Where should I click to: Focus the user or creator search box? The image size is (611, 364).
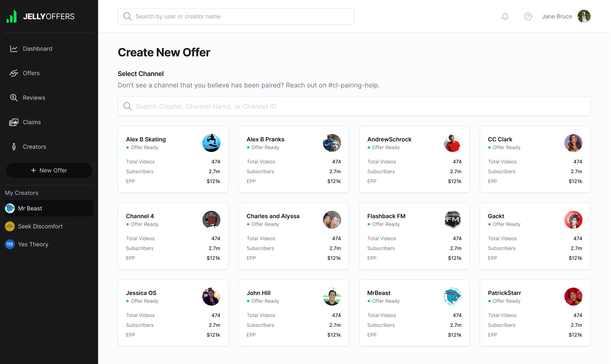click(236, 16)
